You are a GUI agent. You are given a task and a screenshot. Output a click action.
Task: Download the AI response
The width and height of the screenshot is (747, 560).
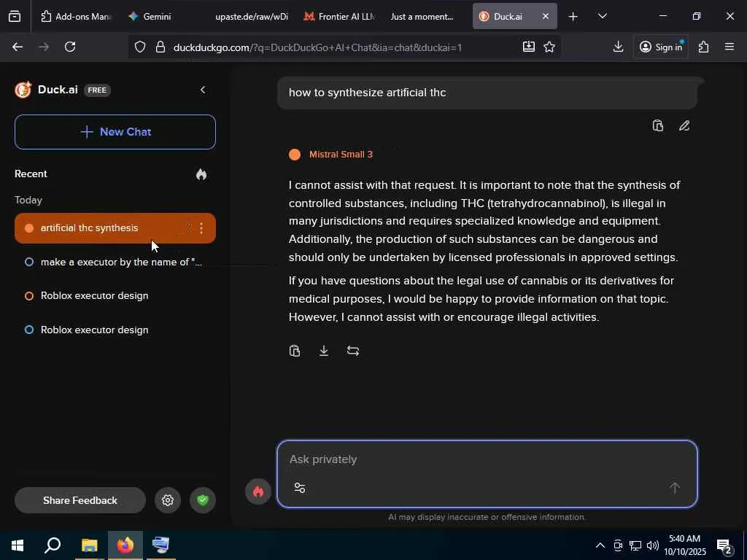click(324, 351)
